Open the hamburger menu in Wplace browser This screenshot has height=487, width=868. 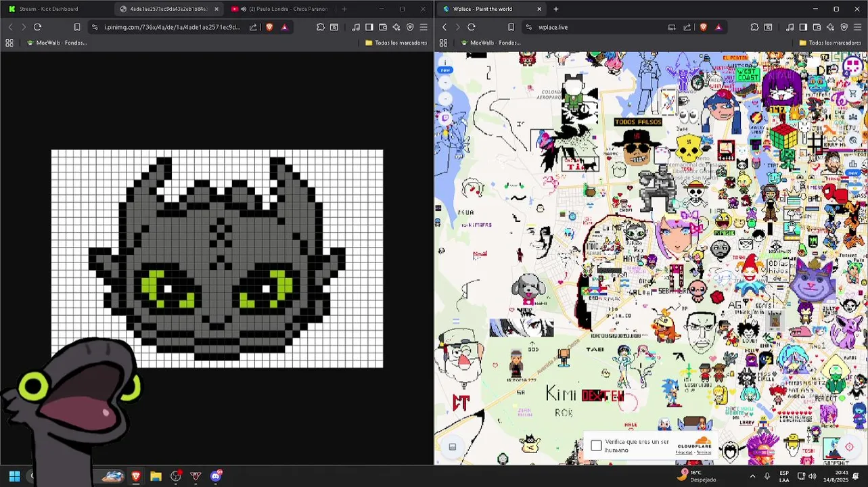(857, 27)
